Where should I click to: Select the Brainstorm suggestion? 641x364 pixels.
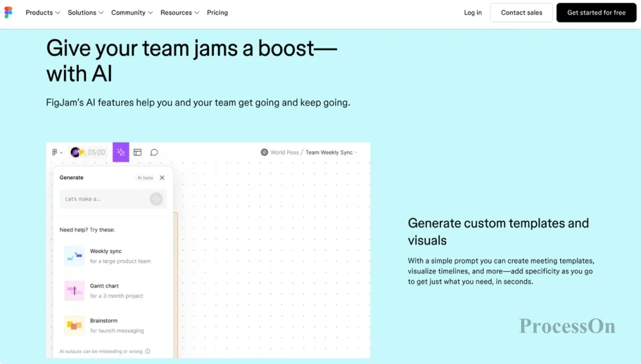113,326
